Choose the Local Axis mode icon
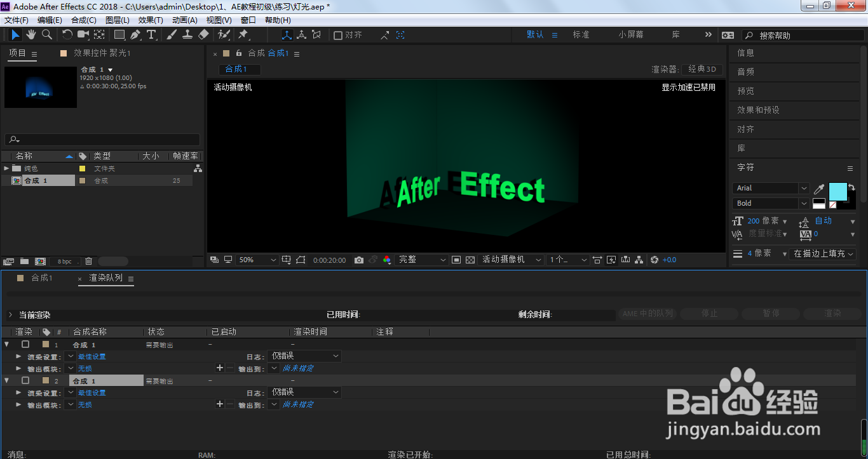This screenshot has width=868, height=459. 287,35
